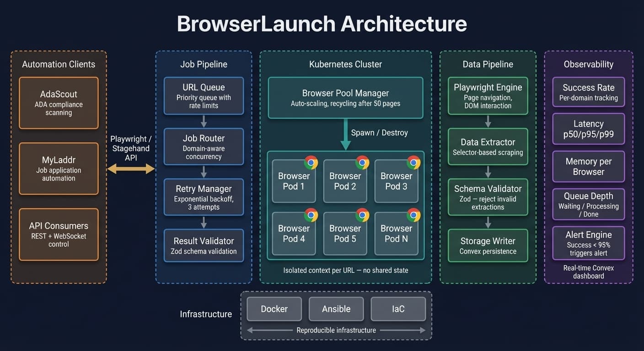Open the Kubernetes Cluster panel header
The height and width of the screenshot is (351, 644).
pyautogui.click(x=345, y=64)
